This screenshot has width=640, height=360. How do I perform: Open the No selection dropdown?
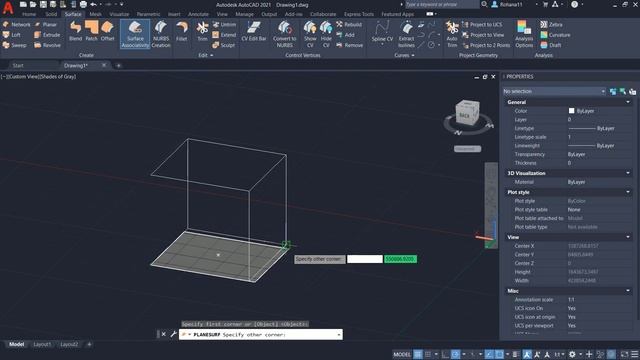point(554,91)
